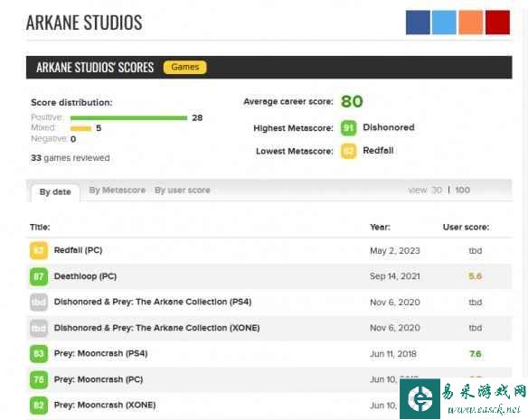Switch to the By date tab
The width and height of the screenshot is (528, 420).
pyautogui.click(x=55, y=192)
